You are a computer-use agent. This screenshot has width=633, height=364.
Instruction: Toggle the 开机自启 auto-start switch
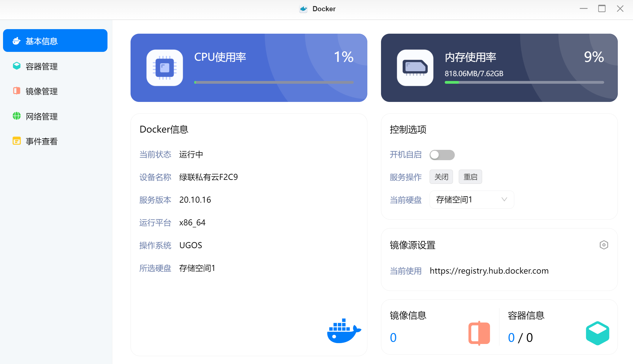(x=442, y=155)
